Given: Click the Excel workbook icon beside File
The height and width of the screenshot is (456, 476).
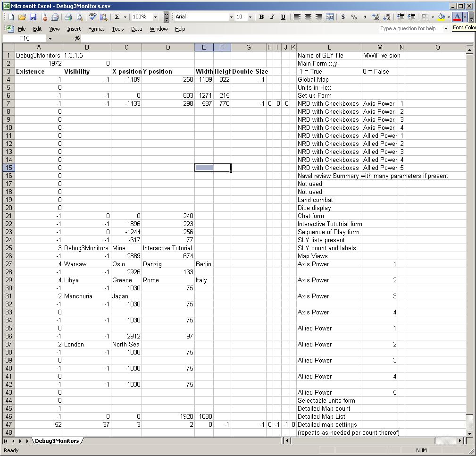Looking at the screenshot, I should (10, 29).
